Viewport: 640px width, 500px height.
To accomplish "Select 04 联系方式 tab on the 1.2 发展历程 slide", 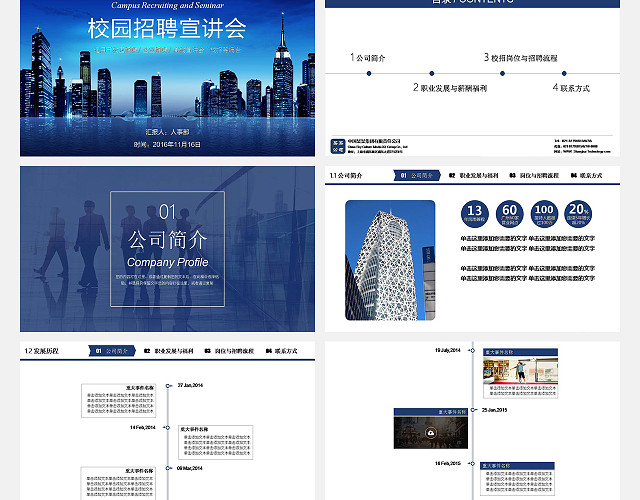I will (x=281, y=351).
